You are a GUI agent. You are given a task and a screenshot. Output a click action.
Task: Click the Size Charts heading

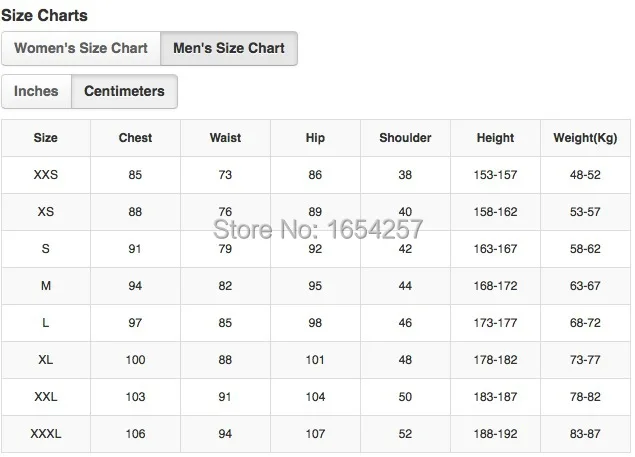(44, 15)
